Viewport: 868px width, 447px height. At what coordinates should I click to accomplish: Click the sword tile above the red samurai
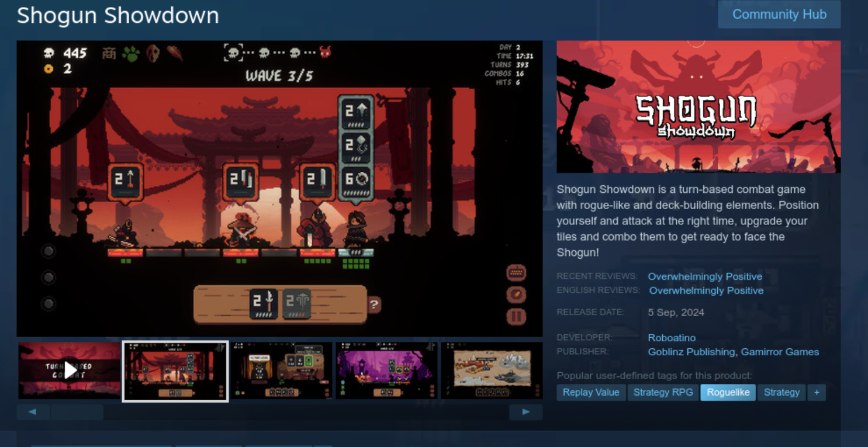319,182
